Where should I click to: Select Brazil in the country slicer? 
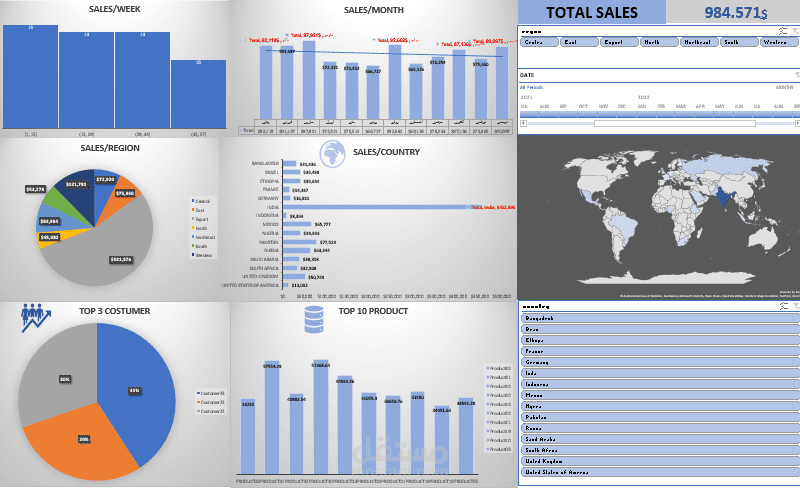click(x=660, y=329)
